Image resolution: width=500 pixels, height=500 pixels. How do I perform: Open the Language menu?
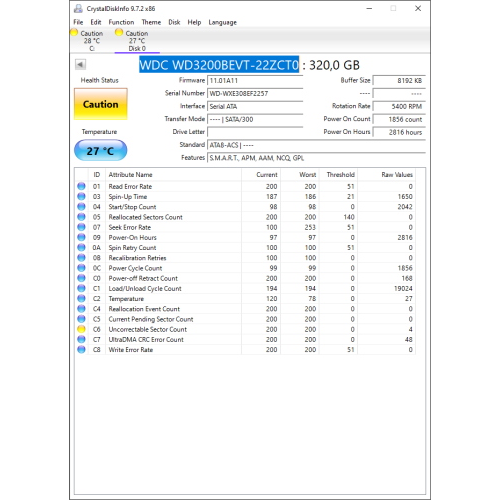(223, 22)
